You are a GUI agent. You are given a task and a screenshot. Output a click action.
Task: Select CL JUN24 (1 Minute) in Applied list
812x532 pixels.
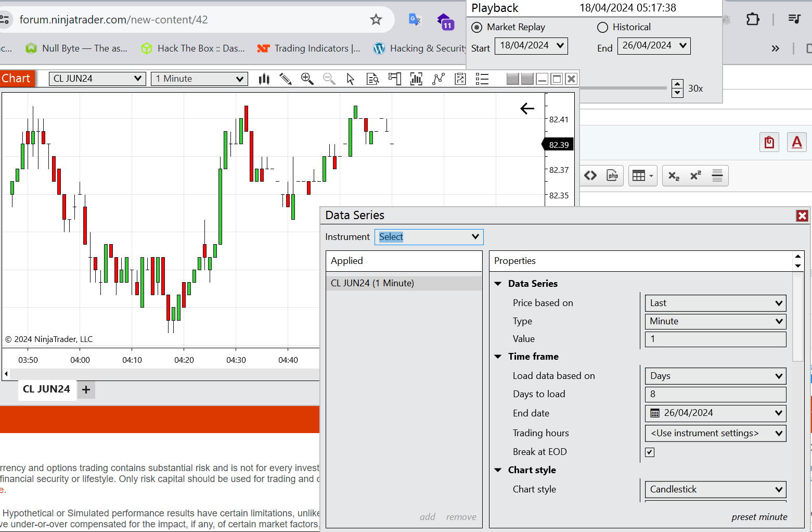pos(404,283)
